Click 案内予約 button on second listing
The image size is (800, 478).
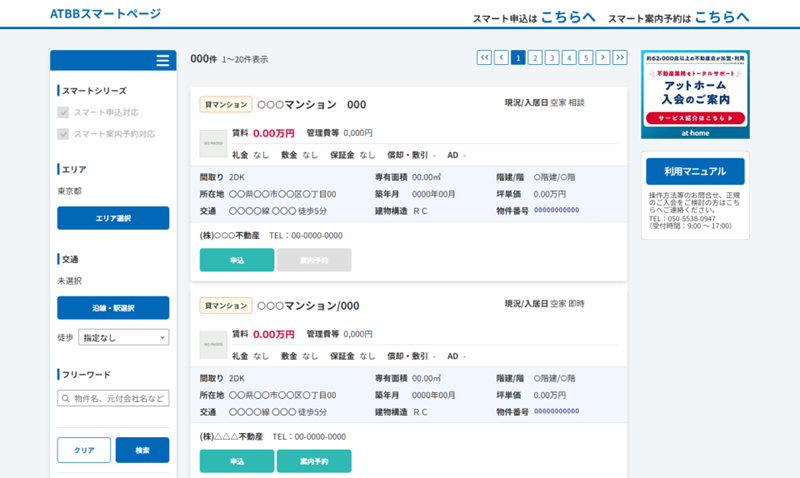pyautogui.click(x=314, y=461)
